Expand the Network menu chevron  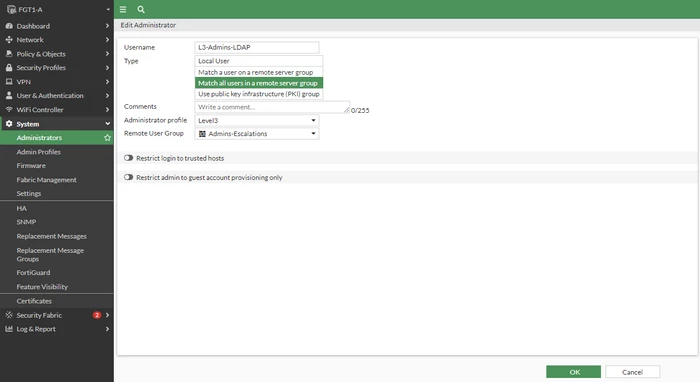point(107,40)
